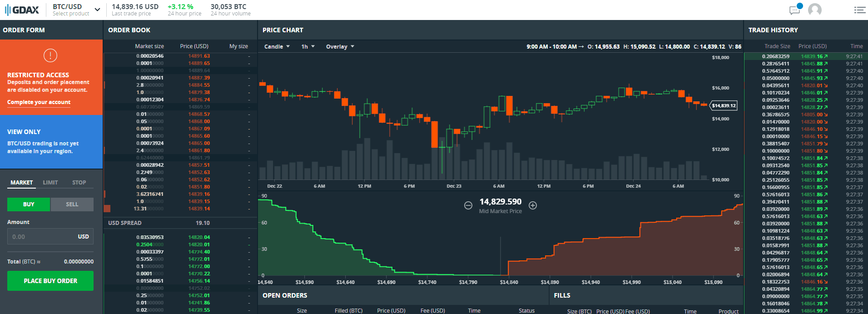Click the $14,839.12 current price tag on chart
The image size is (868, 314).
(x=724, y=105)
